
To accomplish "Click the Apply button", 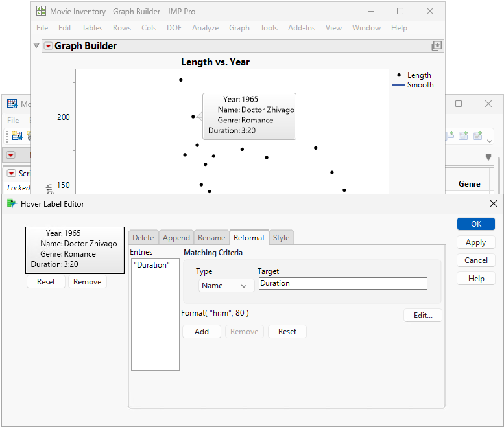I will coord(475,242).
